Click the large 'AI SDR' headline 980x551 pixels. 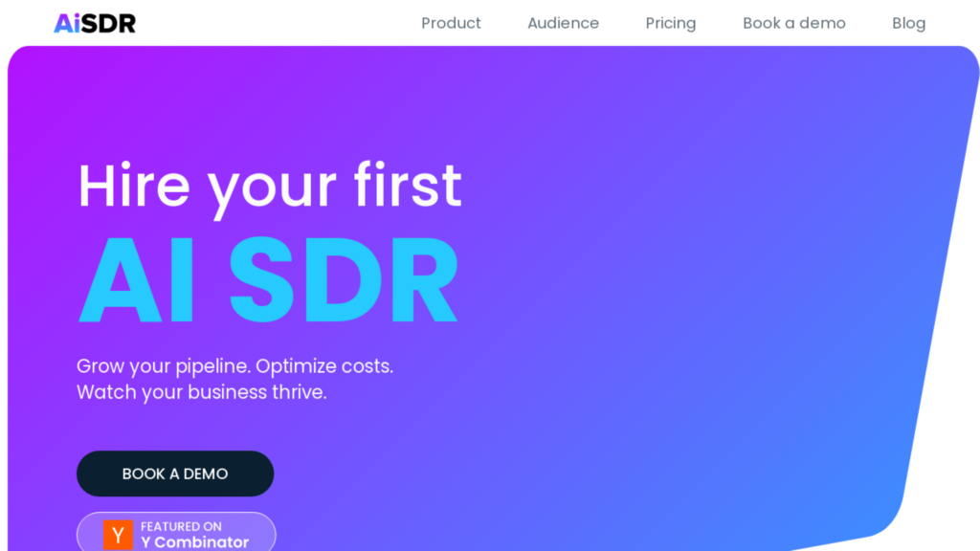(x=268, y=279)
